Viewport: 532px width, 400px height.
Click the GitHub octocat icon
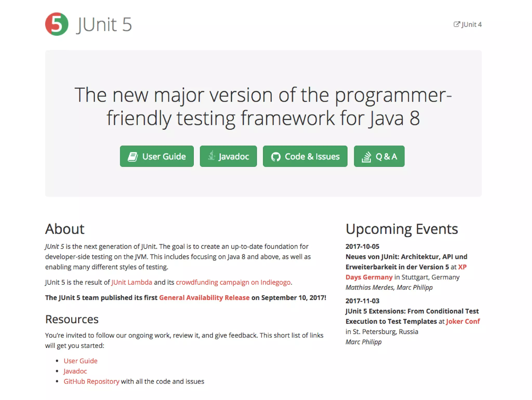(276, 157)
